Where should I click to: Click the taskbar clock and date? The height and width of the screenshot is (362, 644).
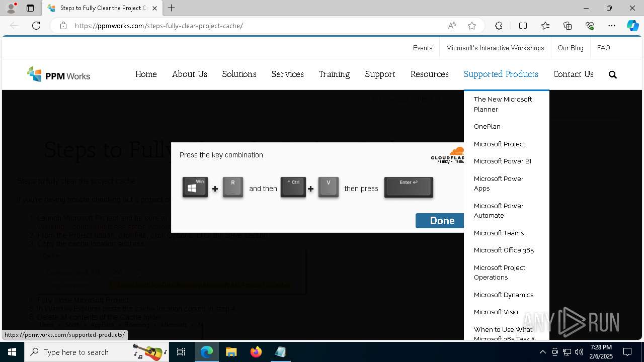pos(601,352)
